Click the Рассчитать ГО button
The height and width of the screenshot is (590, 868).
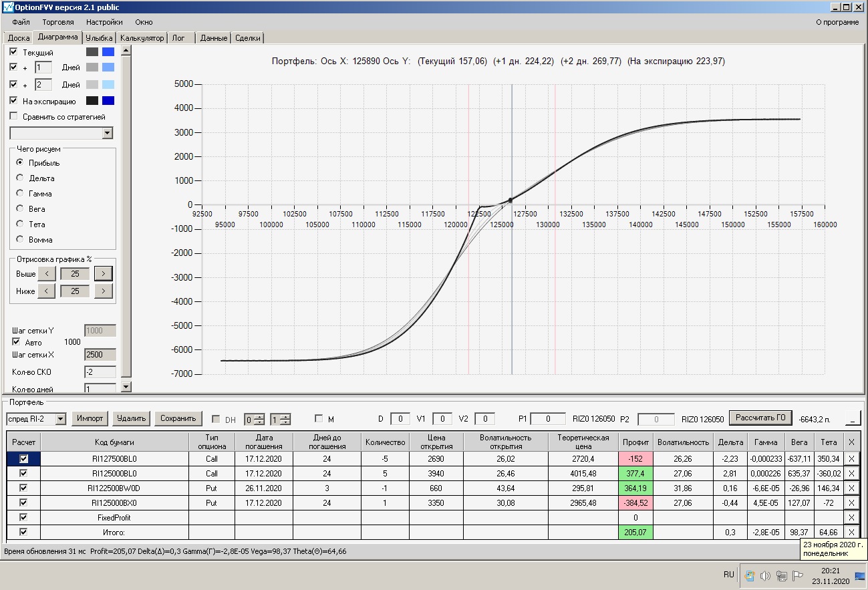point(760,418)
